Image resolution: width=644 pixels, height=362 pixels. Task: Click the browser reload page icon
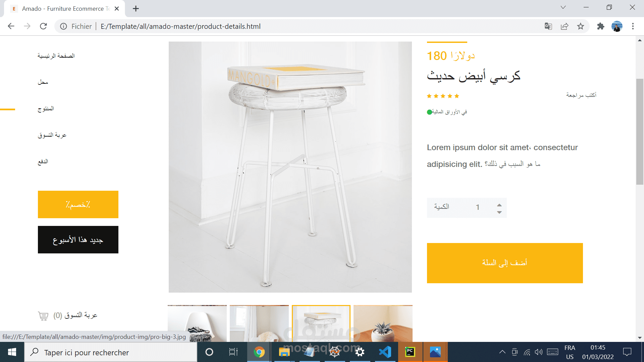[43, 26]
